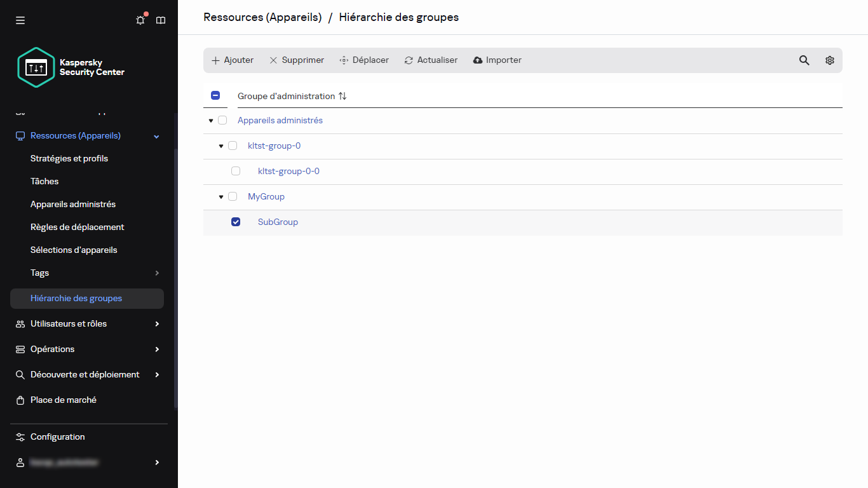Collapse the MyGroup tree arrow
The width and height of the screenshot is (868, 488).
pos(221,197)
